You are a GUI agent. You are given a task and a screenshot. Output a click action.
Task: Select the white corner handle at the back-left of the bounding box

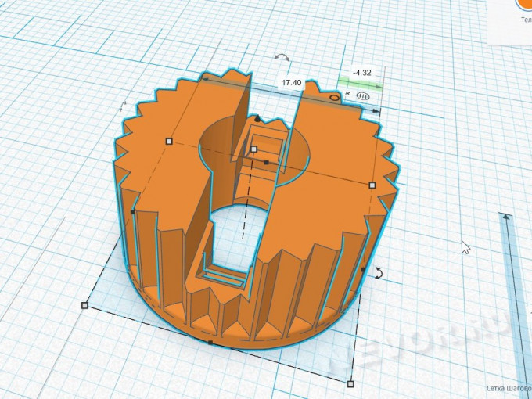pyautogui.click(x=169, y=141)
